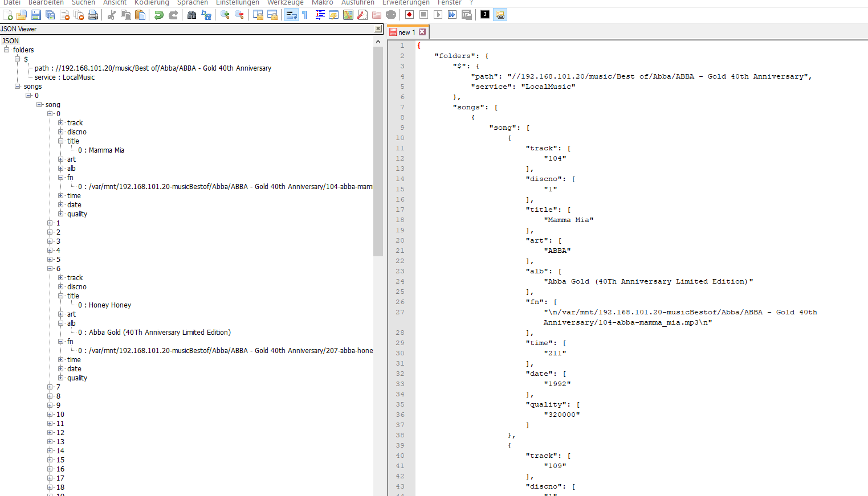Toggle the Document Map panel
This screenshot has height=496, width=868.
(x=348, y=15)
